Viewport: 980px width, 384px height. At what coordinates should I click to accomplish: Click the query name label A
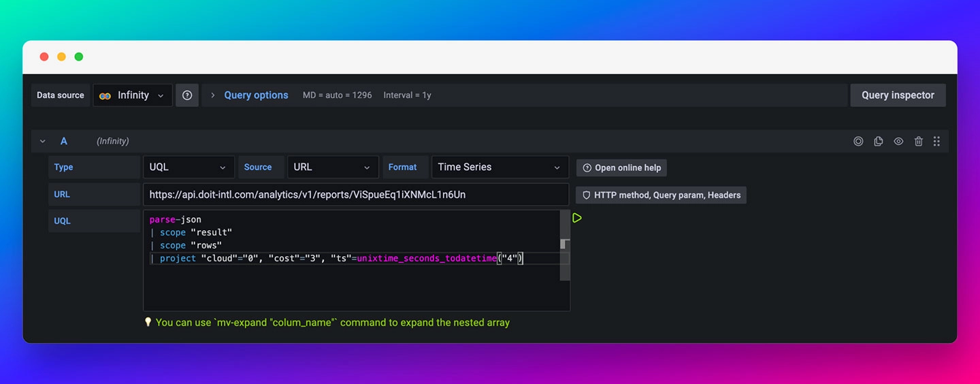click(x=64, y=141)
